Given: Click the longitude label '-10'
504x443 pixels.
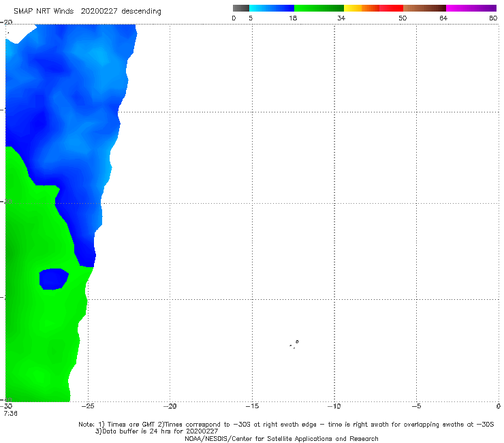Looking at the screenshot, I should point(334,406).
